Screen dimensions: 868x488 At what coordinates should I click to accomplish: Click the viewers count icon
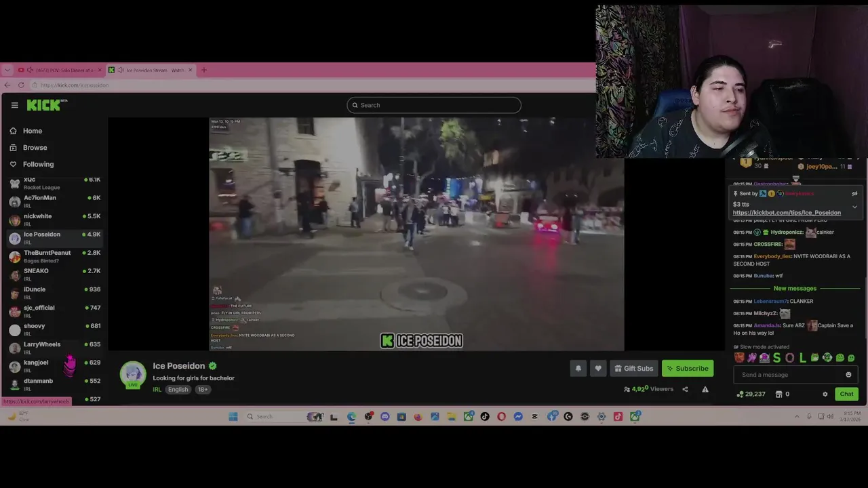pyautogui.click(x=627, y=389)
